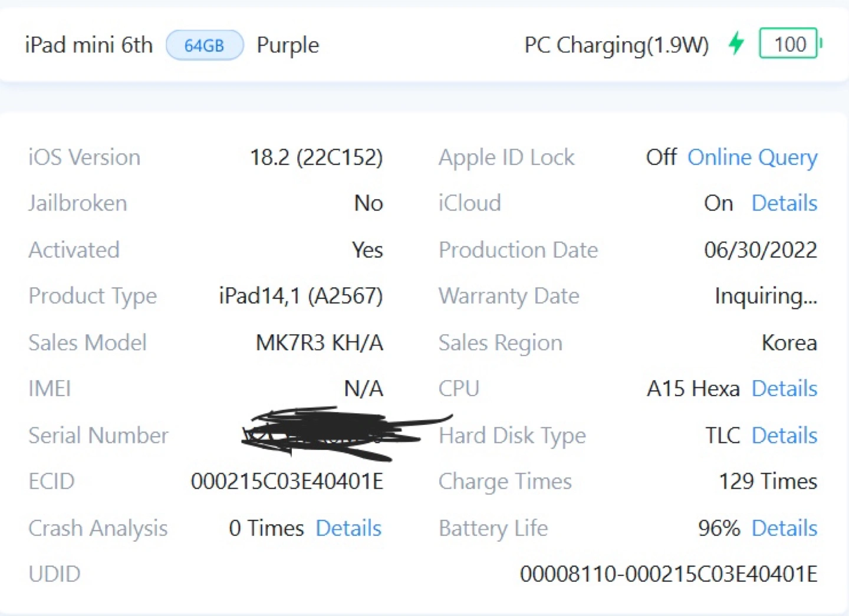Select the 64GB storage badge
The width and height of the screenshot is (849, 616).
tap(205, 45)
